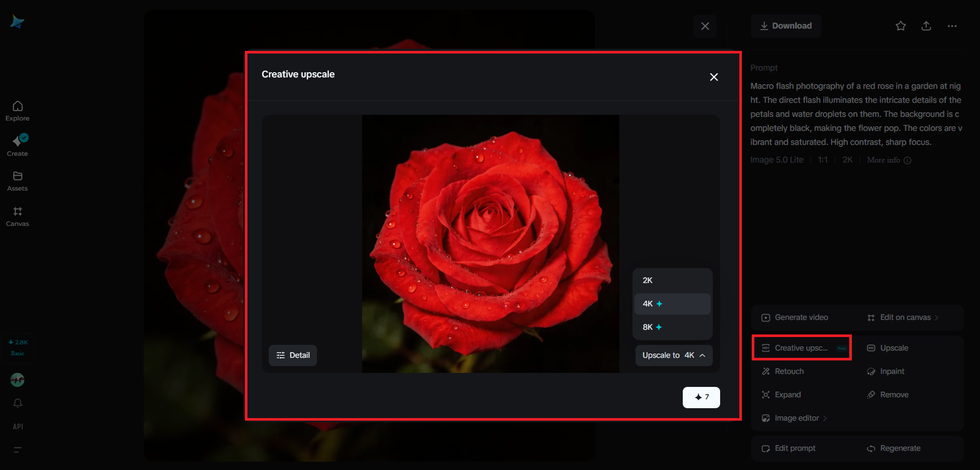Select the Expand tool
This screenshot has width=980, height=470.
click(781, 395)
